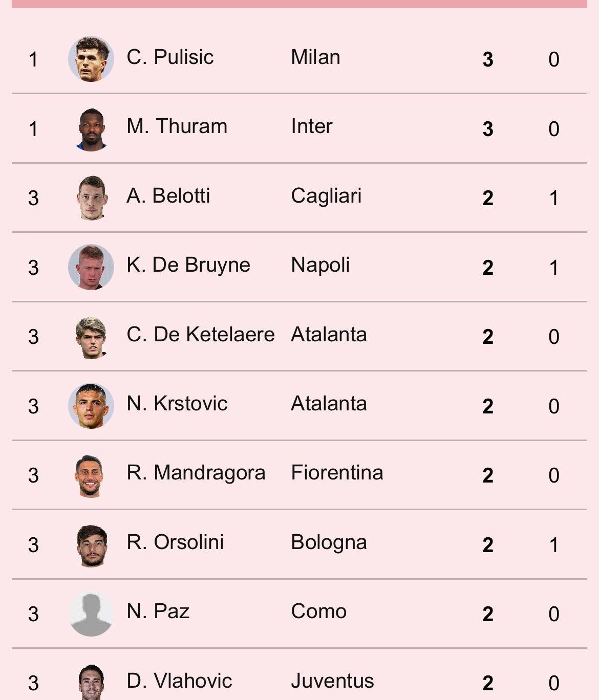Select A. Belotti's headshot image
The image size is (599, 700).
click(91, 198)
